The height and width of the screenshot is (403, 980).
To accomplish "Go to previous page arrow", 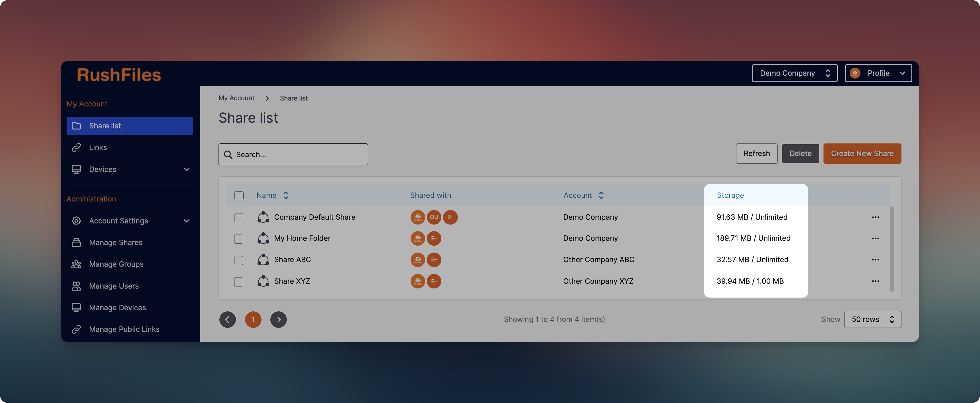I will click(228, 319).
